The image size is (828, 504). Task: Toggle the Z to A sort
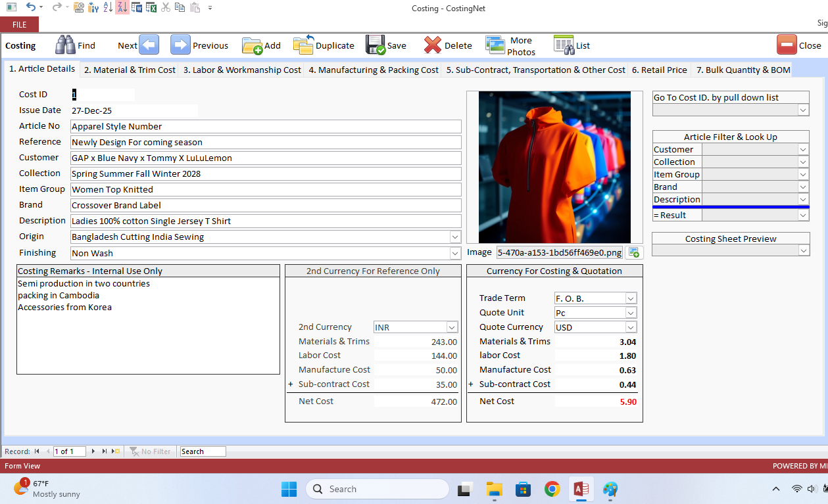(x=123, y=8)
